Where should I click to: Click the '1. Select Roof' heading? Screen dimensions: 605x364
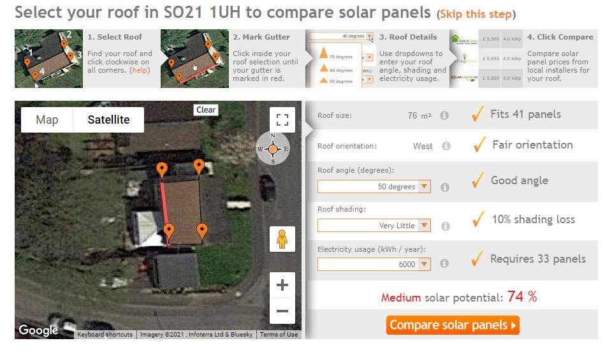115,37
